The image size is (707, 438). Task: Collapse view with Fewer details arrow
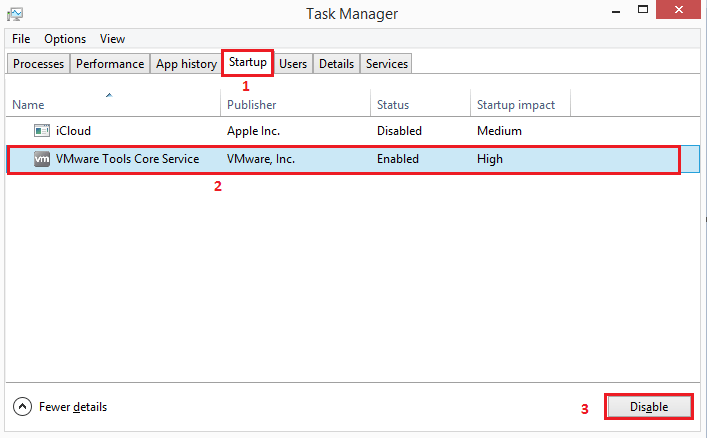[x=22, y=407]
